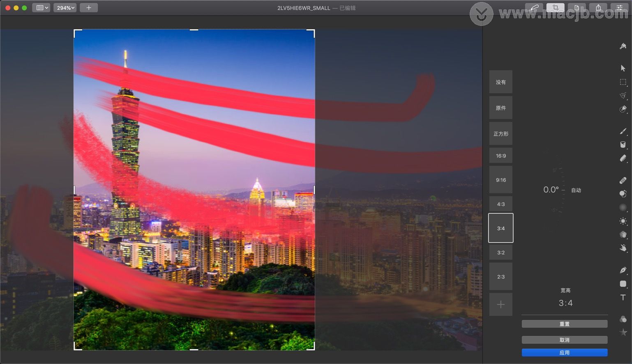Viewport: 632px width, 364px height.
Task: Choose the 正方形 crop preset
Action: tap(501, 134)
